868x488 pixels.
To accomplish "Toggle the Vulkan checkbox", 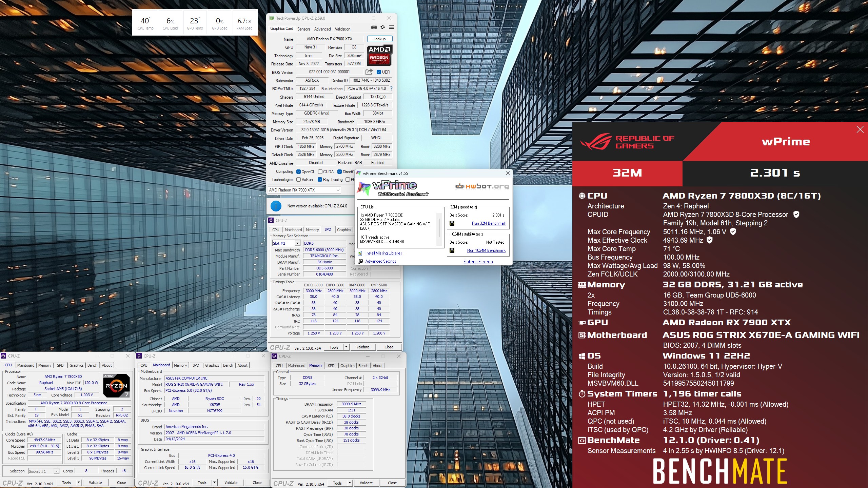I will click(x=298, y=180).
